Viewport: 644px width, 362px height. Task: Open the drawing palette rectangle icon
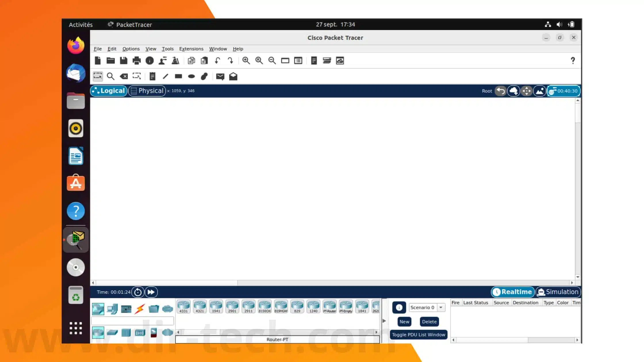coord(285,61)
